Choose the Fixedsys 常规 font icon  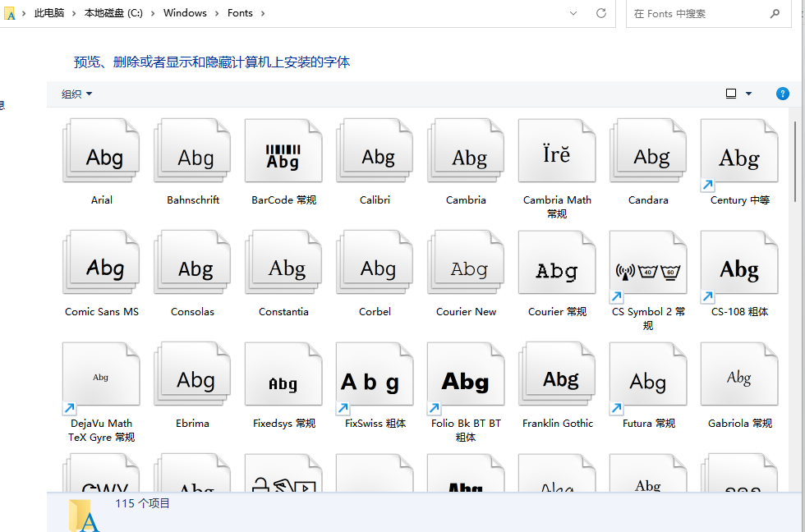point(283,374)
